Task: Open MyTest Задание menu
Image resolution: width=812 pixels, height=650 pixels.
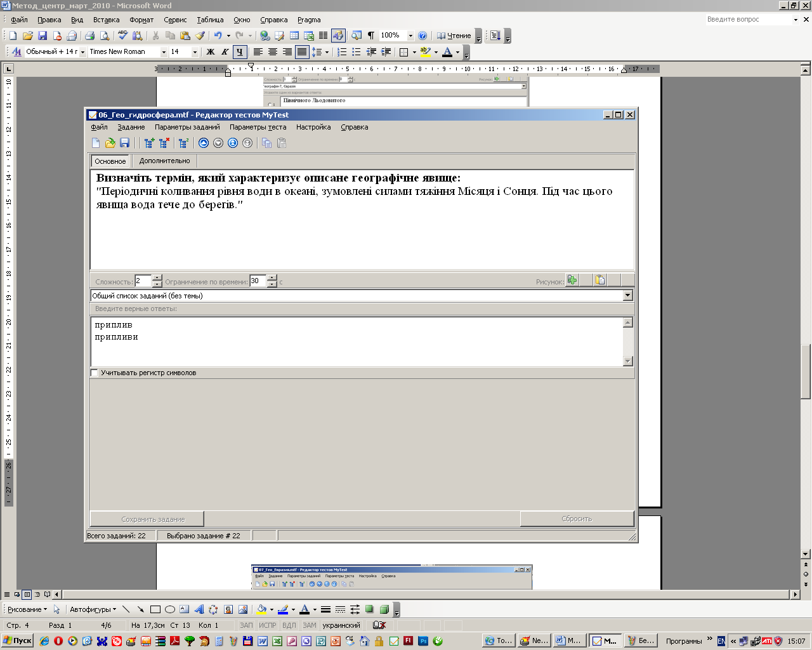Action: pyautogui.click(x=131, y=127)
